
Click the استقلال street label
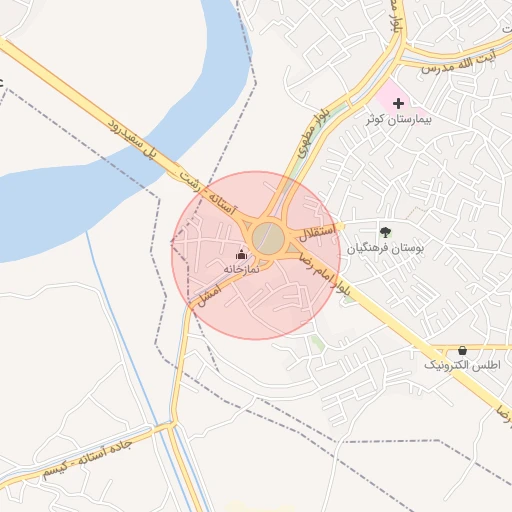[317, 232]
